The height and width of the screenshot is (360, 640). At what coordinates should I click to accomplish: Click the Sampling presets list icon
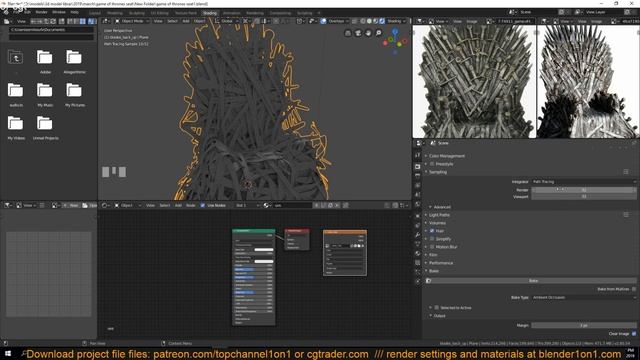(626, 172)
